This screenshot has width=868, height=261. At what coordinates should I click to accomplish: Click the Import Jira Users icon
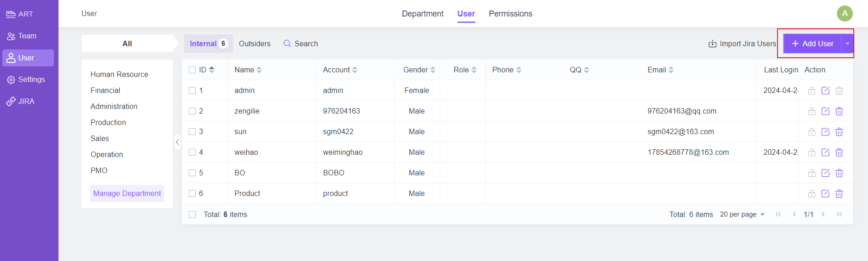(712, 44)
